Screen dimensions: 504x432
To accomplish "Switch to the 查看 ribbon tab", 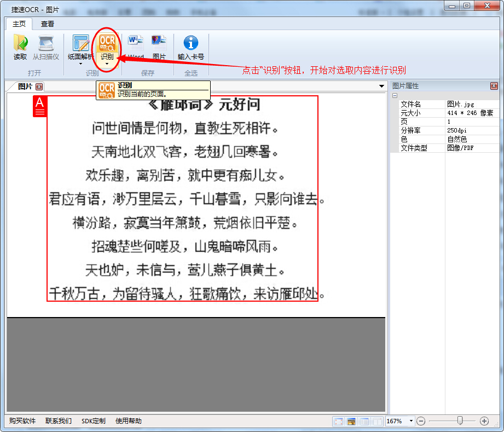I will [x=48, y=24].
